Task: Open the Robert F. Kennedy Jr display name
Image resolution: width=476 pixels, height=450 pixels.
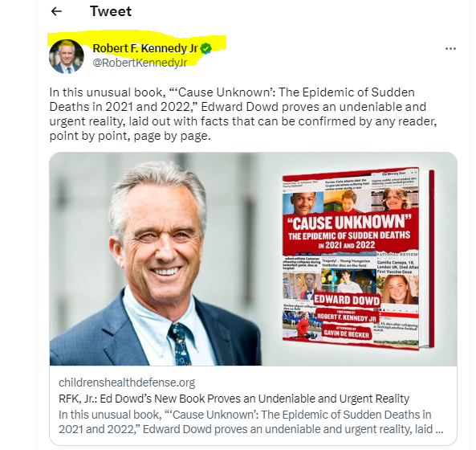Action: tap(145, 48)
